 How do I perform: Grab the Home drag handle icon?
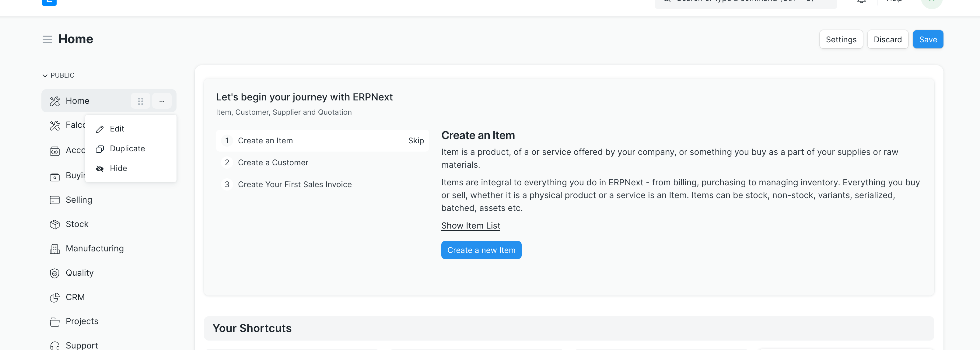pyautogui.click(x=140, y=101)
